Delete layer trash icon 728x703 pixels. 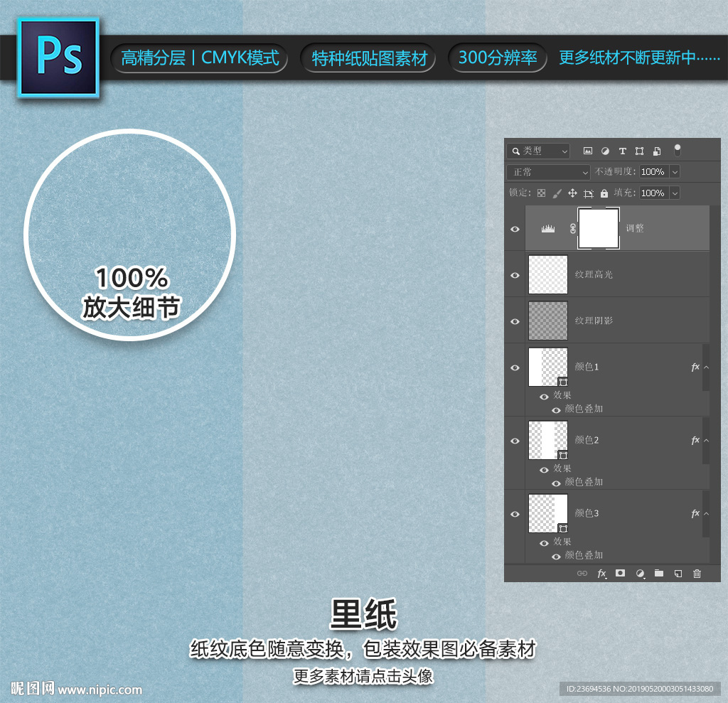(x=697, y=574)
